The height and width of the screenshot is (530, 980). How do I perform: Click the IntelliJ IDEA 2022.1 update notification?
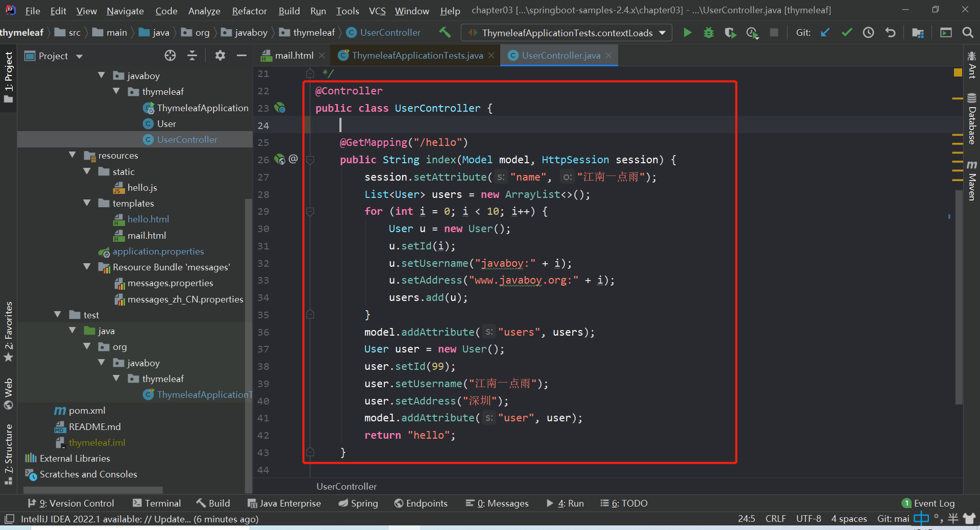tap(139, 519)
